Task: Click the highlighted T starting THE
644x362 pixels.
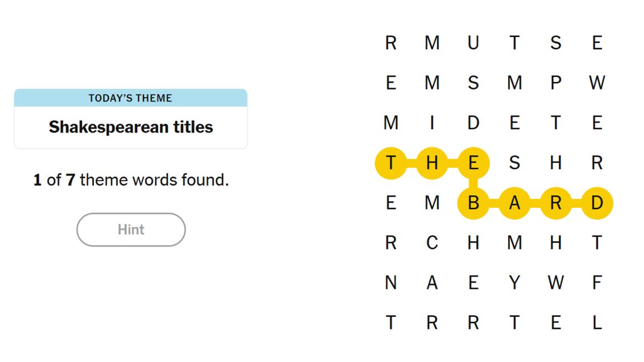Action: point(391,163)
